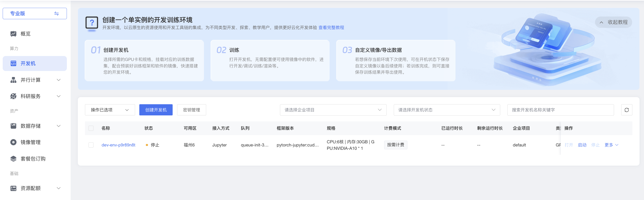Click the 队列 column header

pos(245,128)
